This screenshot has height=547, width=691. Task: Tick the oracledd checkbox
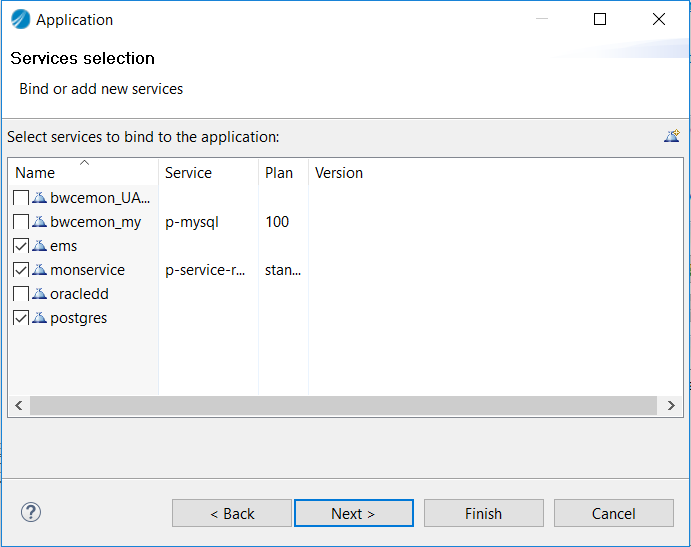click(x=21, y=294)
